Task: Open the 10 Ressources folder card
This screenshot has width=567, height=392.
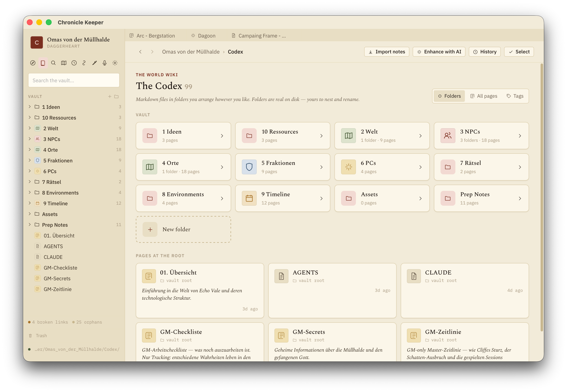Action: 282,136
